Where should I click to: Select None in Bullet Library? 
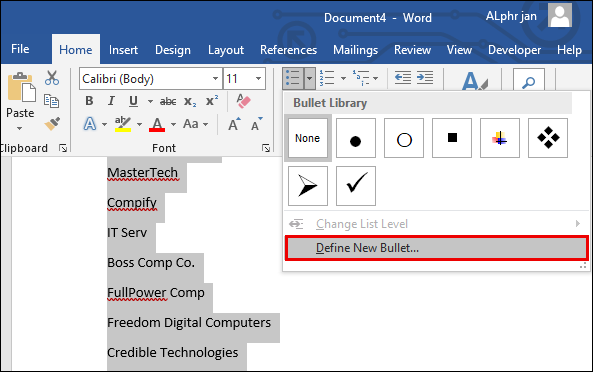pos(308,138)
